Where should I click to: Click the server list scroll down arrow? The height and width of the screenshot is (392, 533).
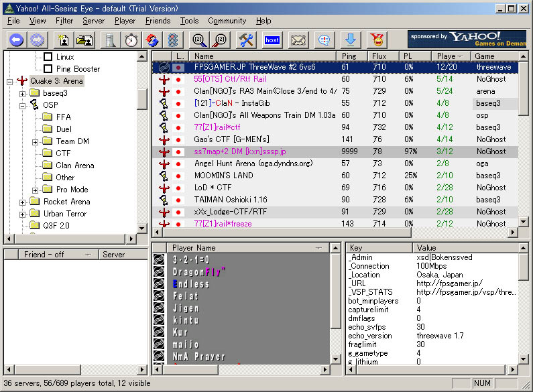(524, 222)
